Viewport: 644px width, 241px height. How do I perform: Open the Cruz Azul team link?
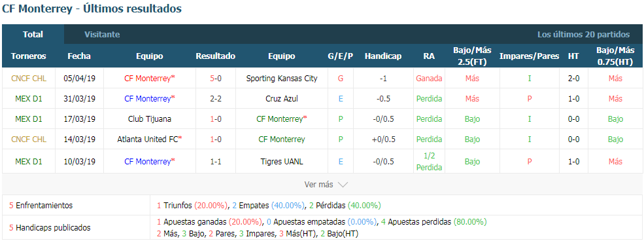282,99
